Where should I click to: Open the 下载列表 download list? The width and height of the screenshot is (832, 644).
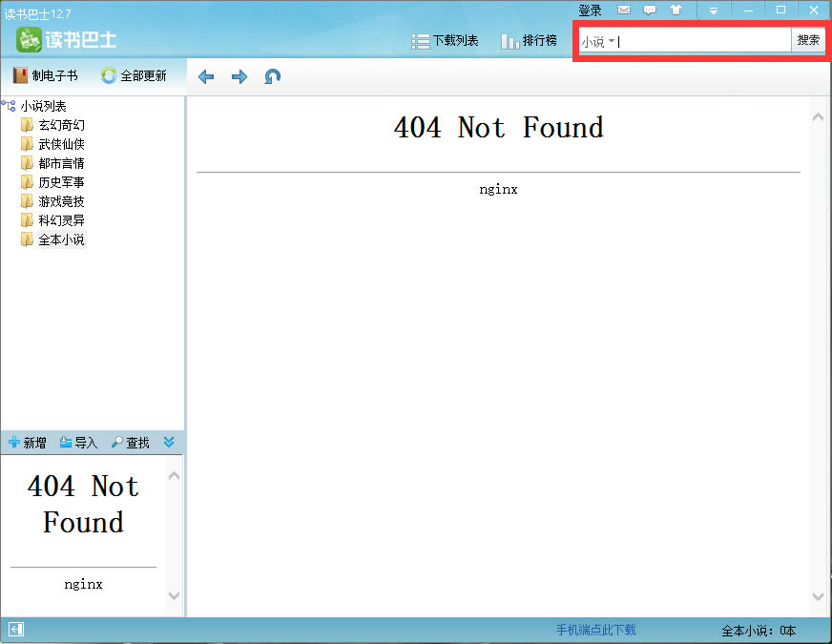click(x=445, y=41)
